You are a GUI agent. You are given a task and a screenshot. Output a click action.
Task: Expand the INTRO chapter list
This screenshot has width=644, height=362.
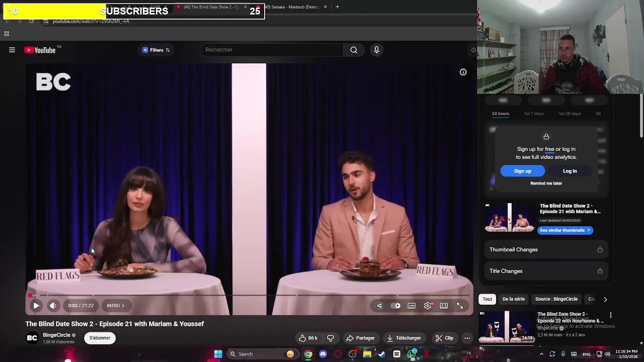point(115,305)
